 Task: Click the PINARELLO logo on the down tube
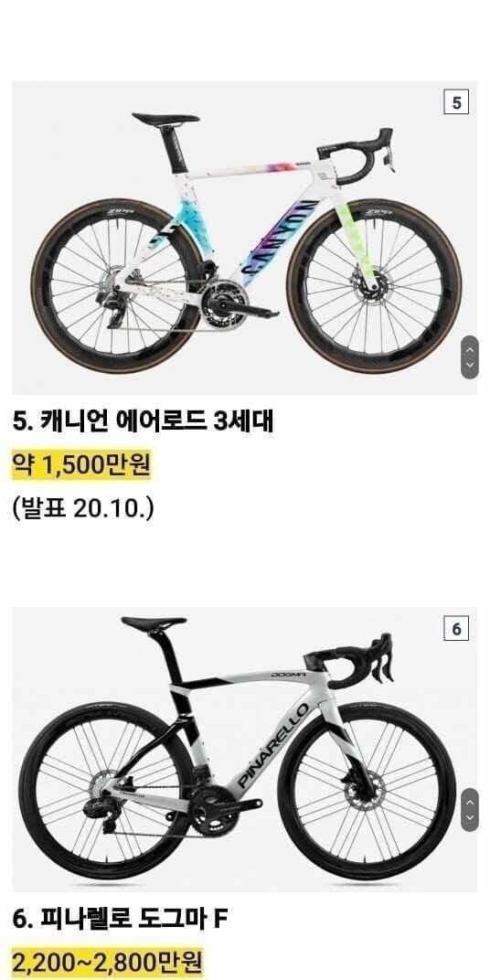273,746
